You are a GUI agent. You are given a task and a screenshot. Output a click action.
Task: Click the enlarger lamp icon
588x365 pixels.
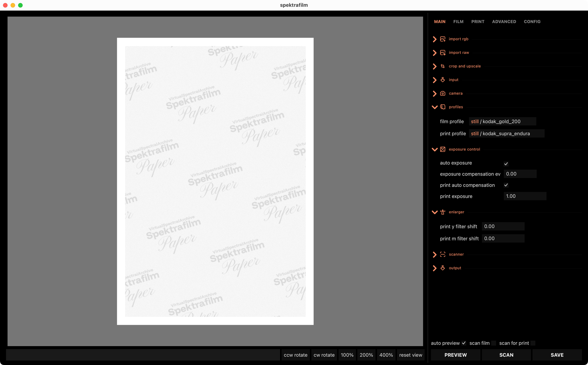tap(443, 212)
